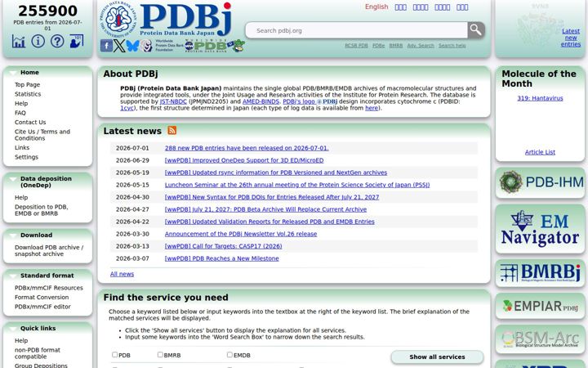This screenshot has height=368, width=588.
Task: Open the RCSB PDB link under search box
Action: (x=356, y=46)
